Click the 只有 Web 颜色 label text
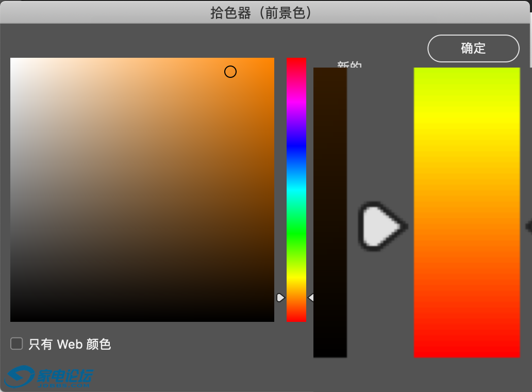 [x=70, y=344]
